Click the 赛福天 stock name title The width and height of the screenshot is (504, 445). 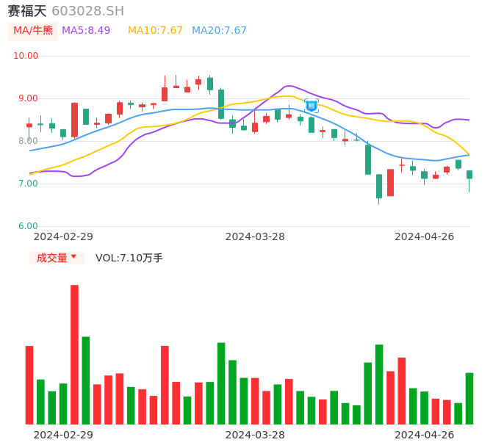point(27,11)
